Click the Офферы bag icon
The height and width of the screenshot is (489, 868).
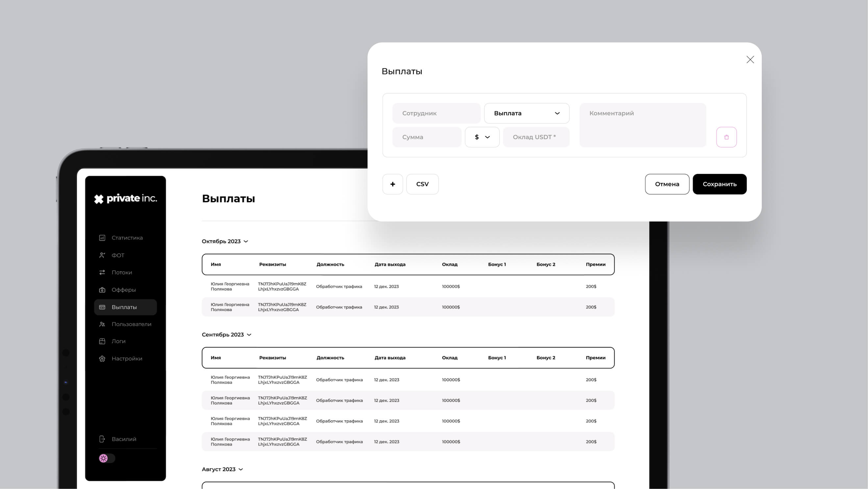pyautogui.click(x=102, y=290)
